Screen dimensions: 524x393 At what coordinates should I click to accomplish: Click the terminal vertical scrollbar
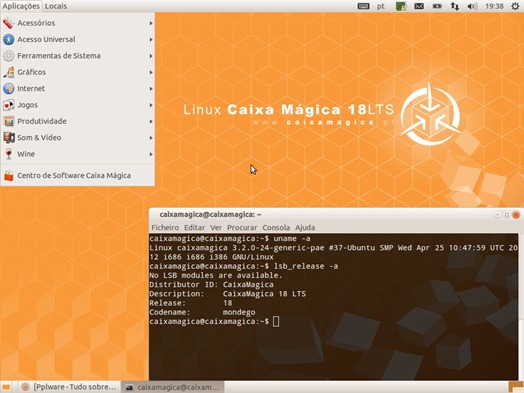(x=521, y=306)
